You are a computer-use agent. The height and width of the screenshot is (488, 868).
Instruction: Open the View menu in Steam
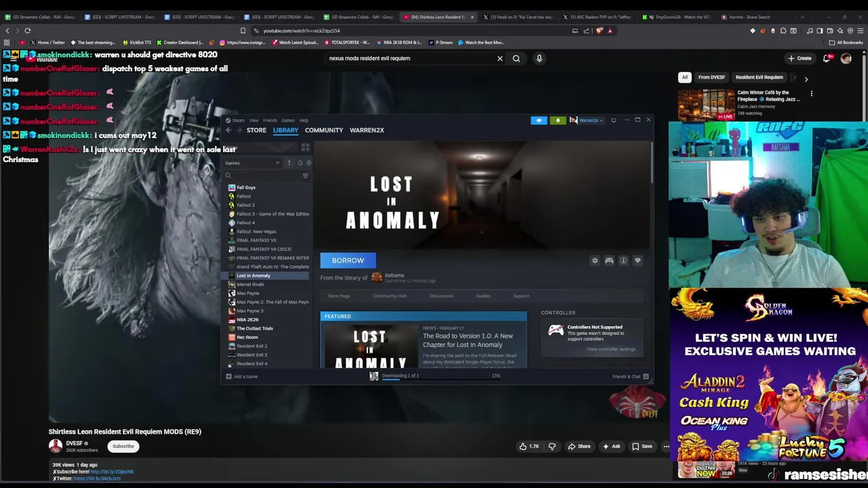click(254, 120)
